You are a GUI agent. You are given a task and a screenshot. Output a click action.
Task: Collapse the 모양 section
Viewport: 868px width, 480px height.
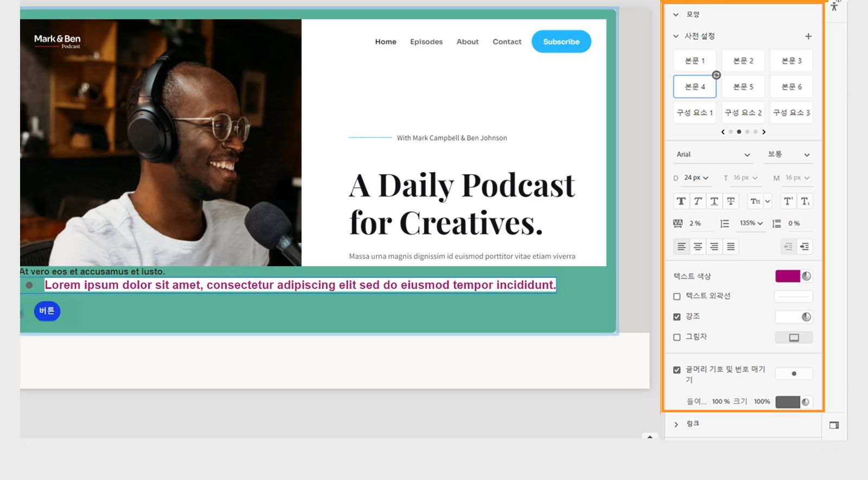pyautogui.click(x=675, y=15)
